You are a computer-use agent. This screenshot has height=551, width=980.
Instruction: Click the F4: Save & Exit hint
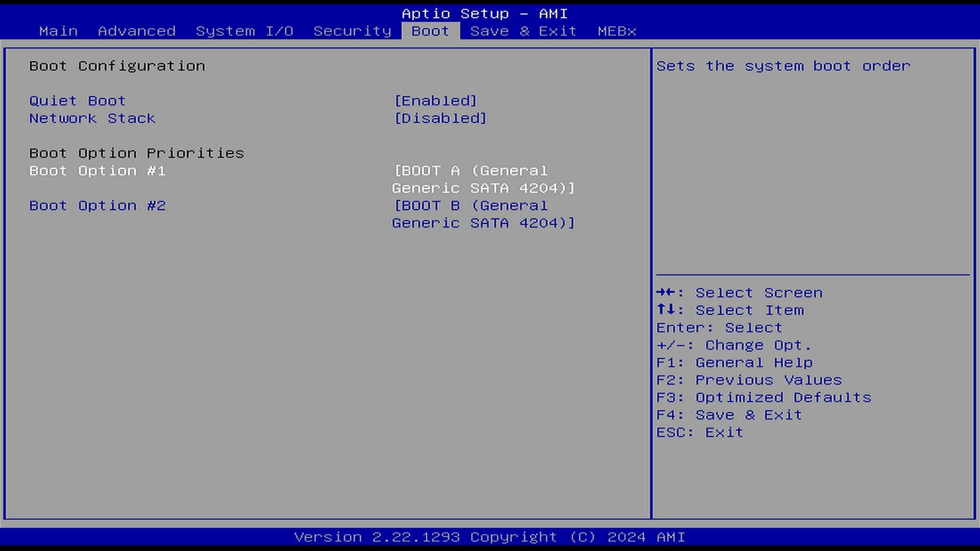[x=729, y=415]
